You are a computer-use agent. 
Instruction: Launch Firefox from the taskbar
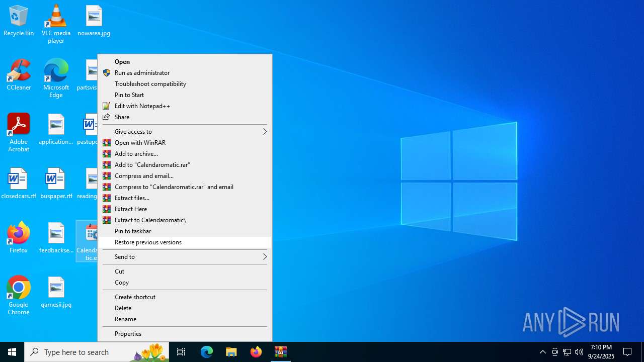point(256,352)
